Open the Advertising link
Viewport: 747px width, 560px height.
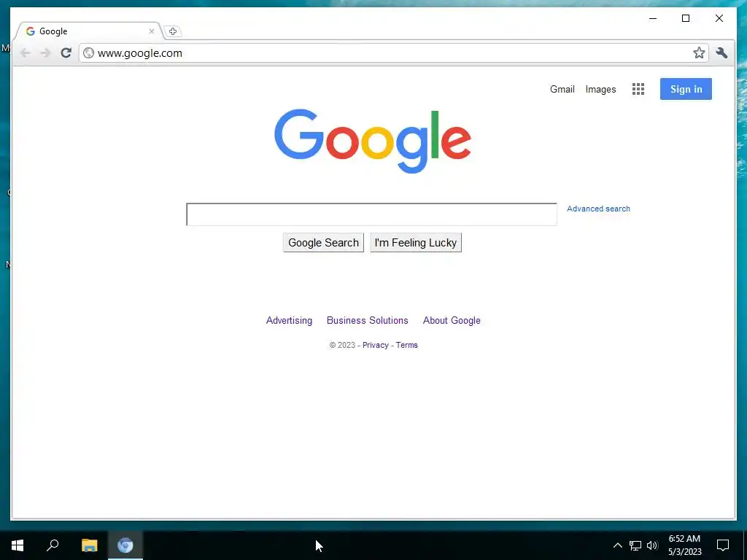[289, 321]
